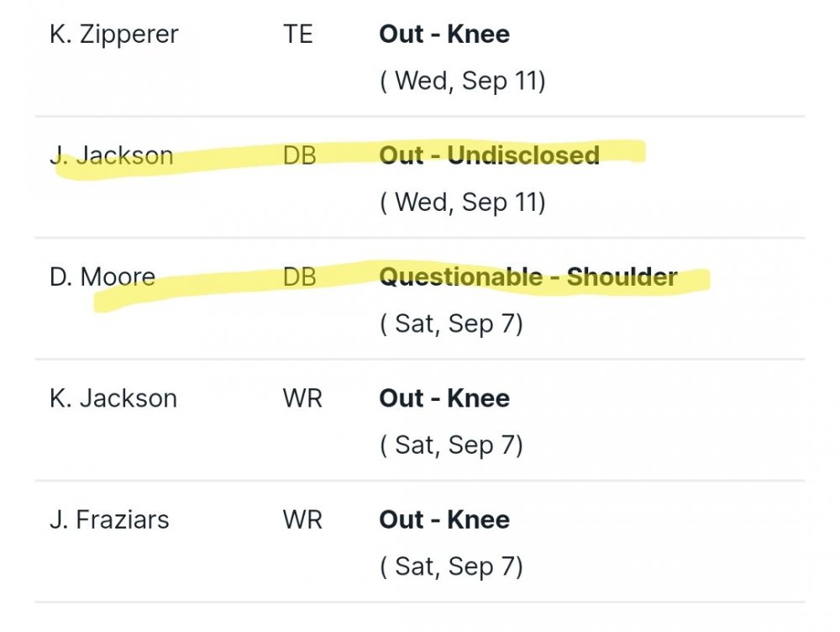The height and width of the screenshot is (632, 840).
Task: Click the Out - Undisclosed status text
Action: (x=489, y=155)
